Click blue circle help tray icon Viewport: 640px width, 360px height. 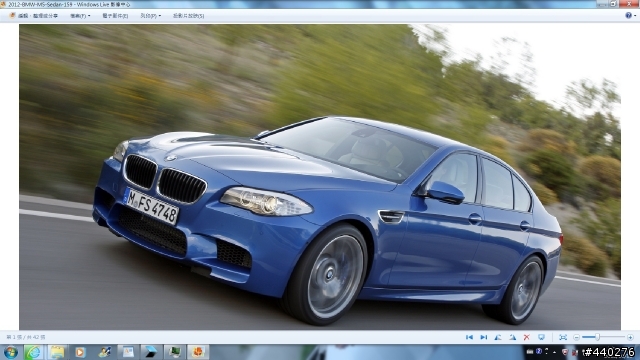(539, 351)
